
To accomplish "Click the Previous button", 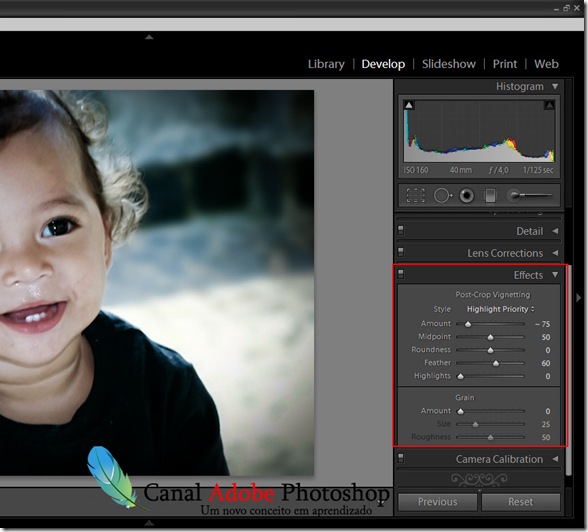I will pyautogui.click(x=437, y=502).
